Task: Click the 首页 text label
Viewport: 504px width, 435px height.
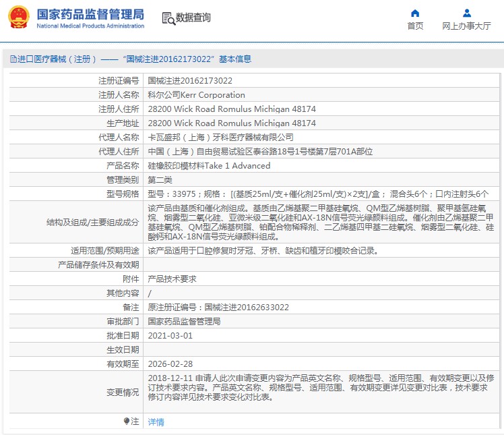Action: tap(415, 26)
